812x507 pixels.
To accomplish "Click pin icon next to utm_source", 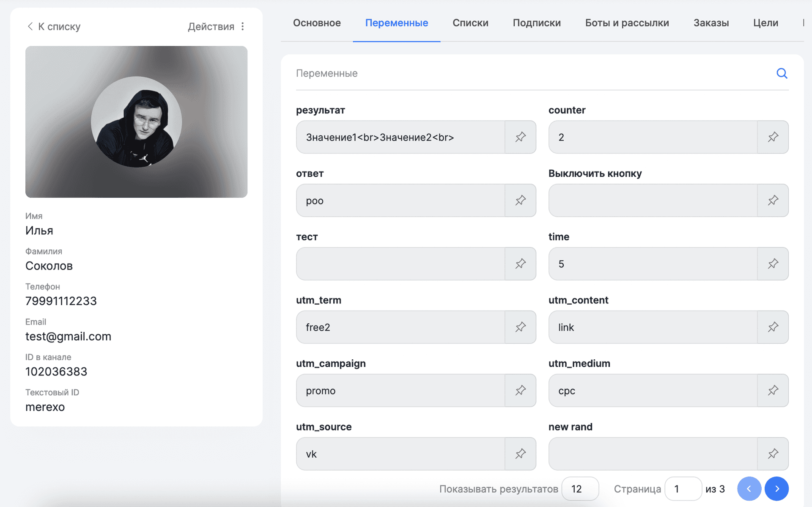I will click(x=520, y=454).
